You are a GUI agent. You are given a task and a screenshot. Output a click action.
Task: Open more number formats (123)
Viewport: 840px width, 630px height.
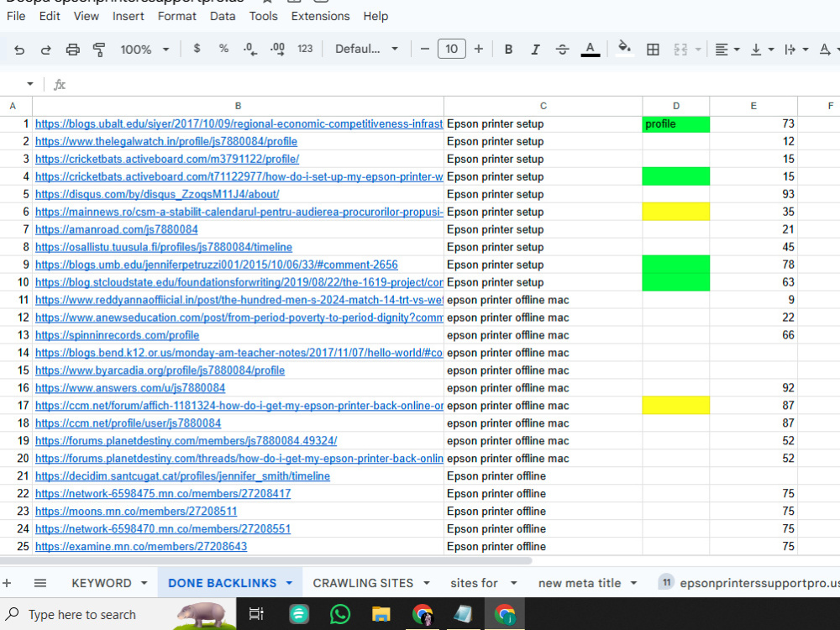pyautogui.click(x=305, y=49)
